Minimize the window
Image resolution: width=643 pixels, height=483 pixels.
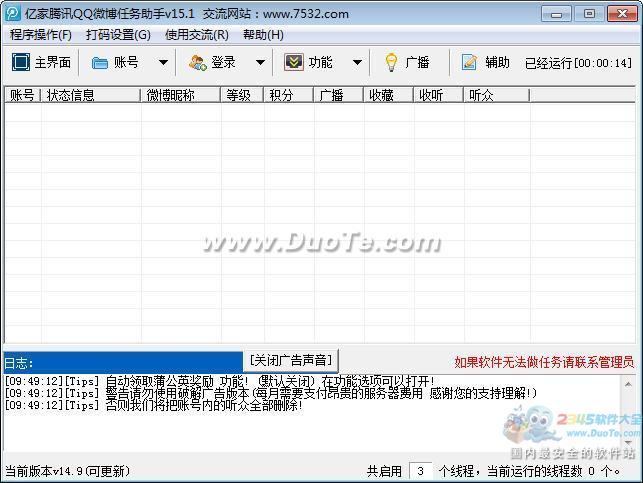(556, 14)
